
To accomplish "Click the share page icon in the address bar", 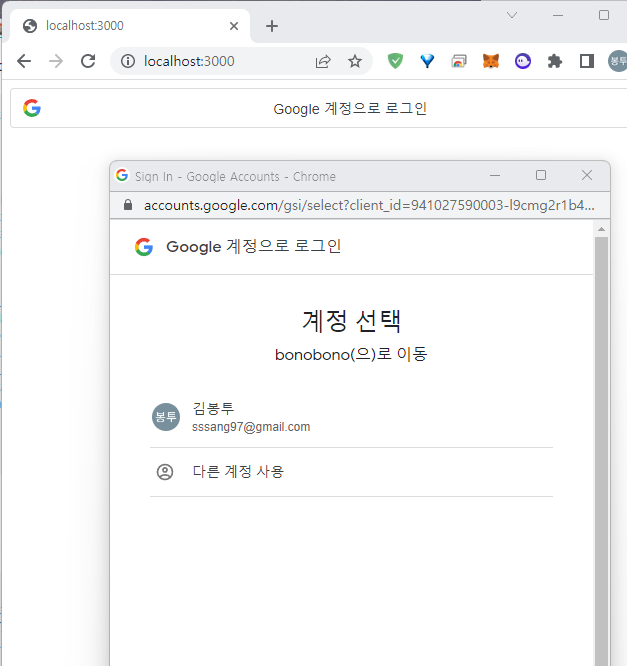I will 323,61.
